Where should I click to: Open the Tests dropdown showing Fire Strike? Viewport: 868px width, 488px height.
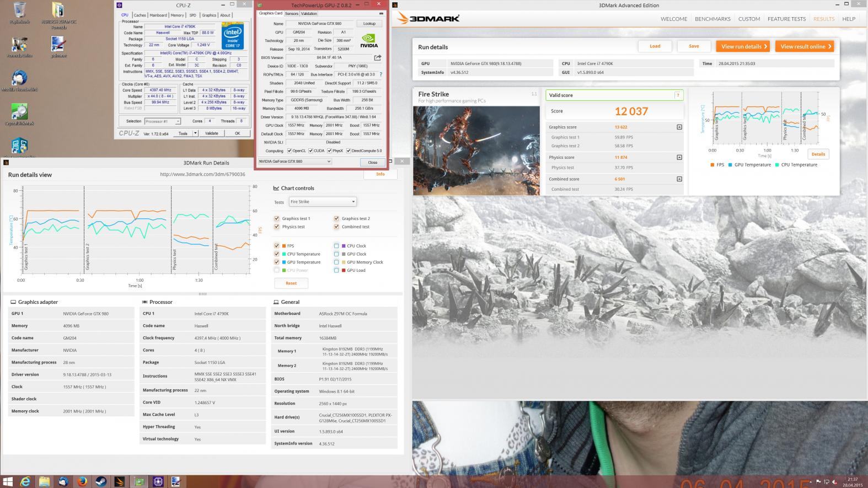click(x=323, y=202)
